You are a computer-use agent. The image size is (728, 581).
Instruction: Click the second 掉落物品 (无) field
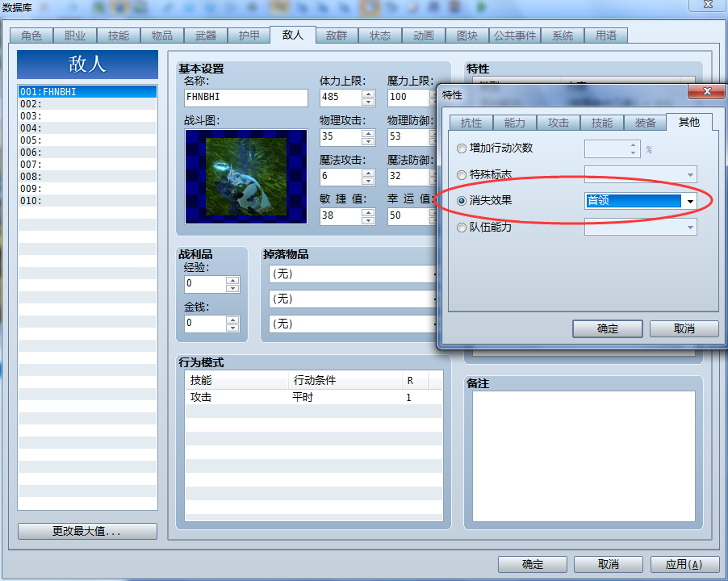[352, 299]
